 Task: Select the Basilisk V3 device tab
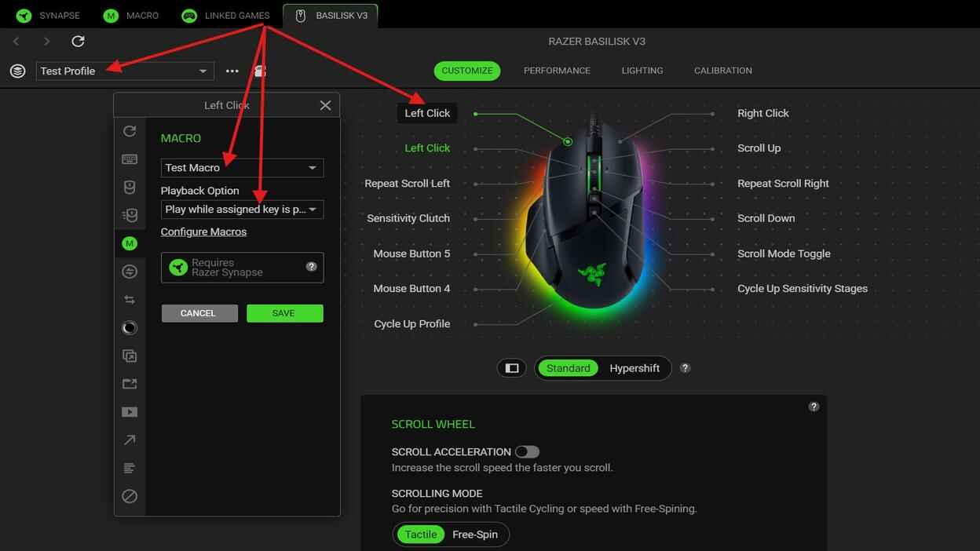pos(331,16)
